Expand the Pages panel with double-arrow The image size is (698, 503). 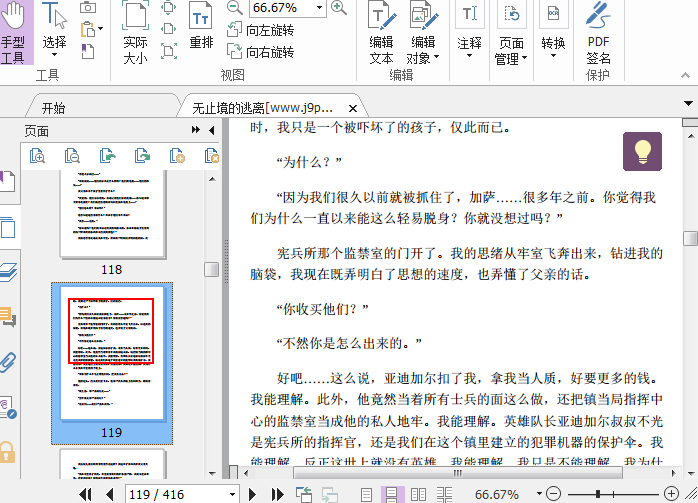(195, 130)
